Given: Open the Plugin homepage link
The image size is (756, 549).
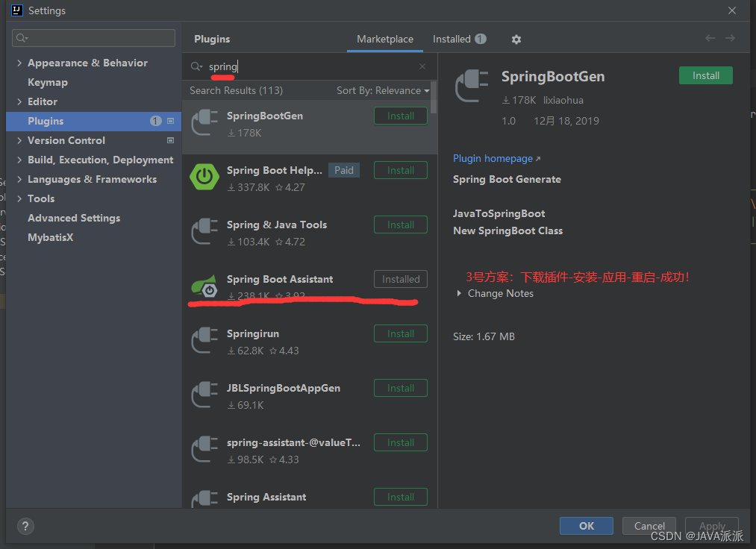Looking at the screenshot, I should click(494, 158).
